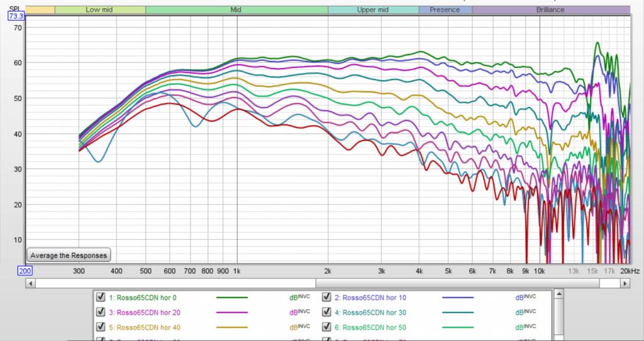
Task: Click the right arrow of horizontal scrollbar
Action: coord(625,283)
